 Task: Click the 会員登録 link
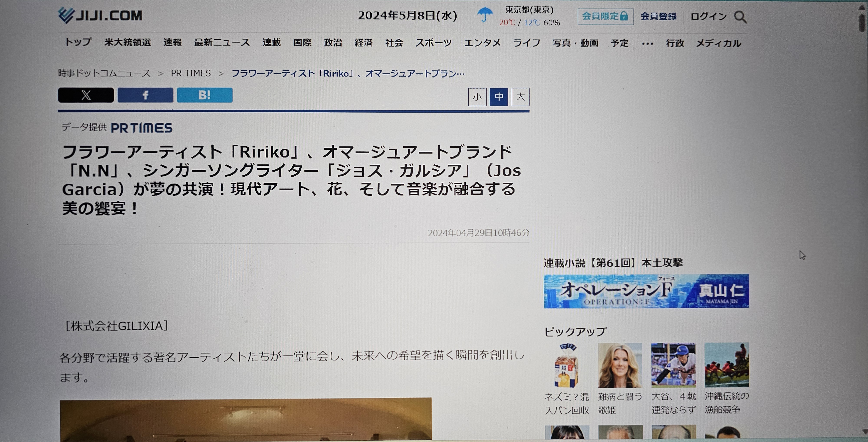(x=658, y=17)
